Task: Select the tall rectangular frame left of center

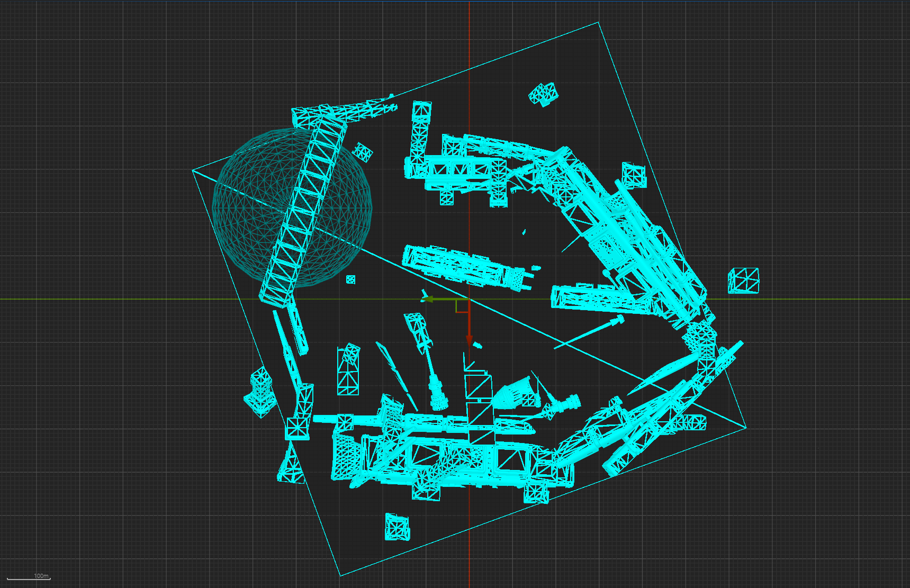Action: tap(348, 370)
